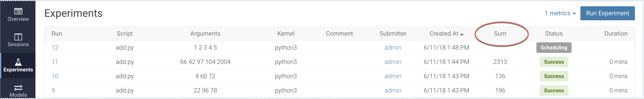
Task: Open admin submitter link for run 9
Action: 393,90
